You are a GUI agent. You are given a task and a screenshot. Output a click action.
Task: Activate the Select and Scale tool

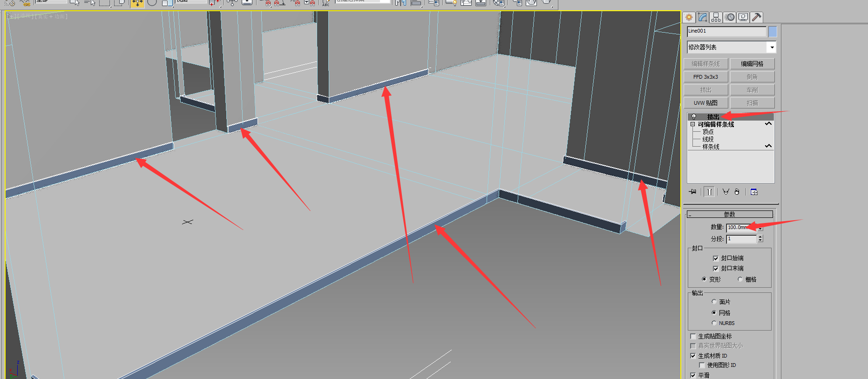[x=167, y=3]
